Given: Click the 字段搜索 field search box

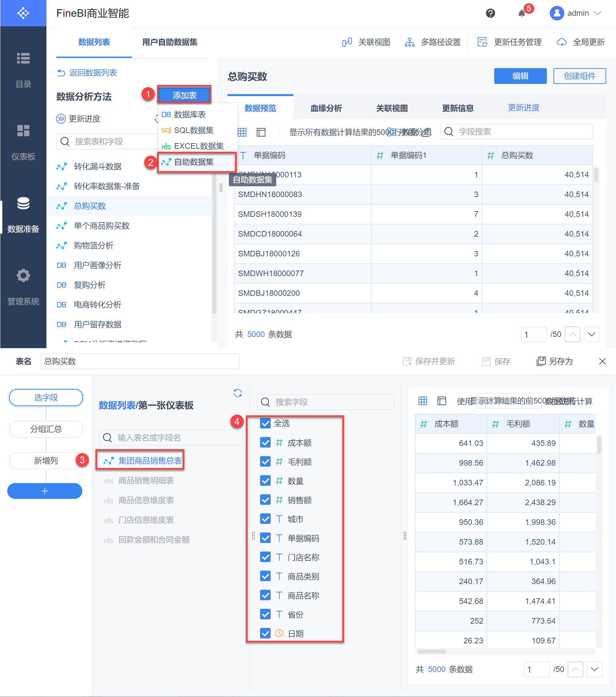Looking at the screenshot, I should (516, 132).
